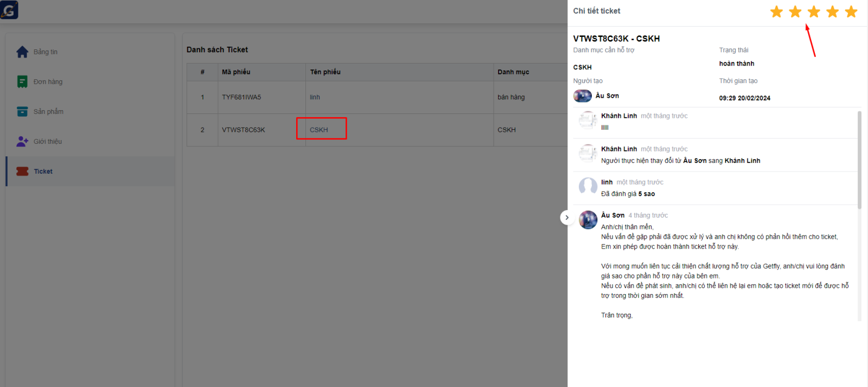Rate ticket with first star
Image resolution: width=868 pixels, height=387 pixels.
coord(776,12)
